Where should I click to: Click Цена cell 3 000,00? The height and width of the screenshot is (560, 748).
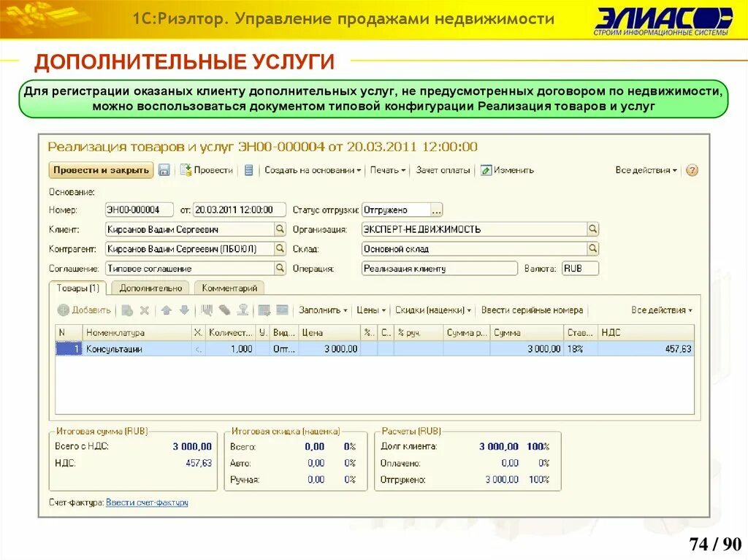(x=329, y=349)
